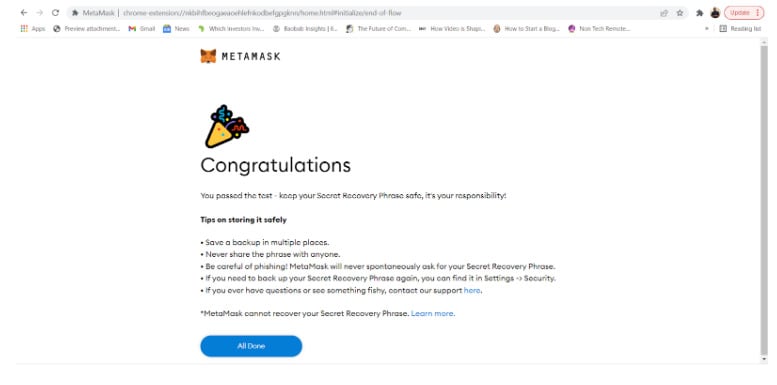
Task: Open Chrome menu via Update button
Action: pos(744,13)
